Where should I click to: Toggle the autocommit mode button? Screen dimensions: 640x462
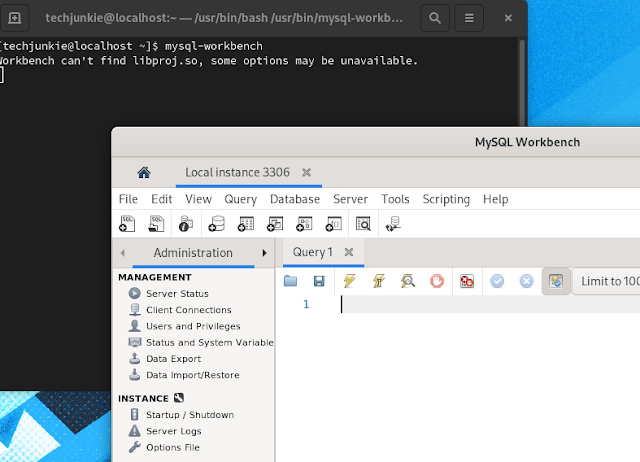[556, 281]
